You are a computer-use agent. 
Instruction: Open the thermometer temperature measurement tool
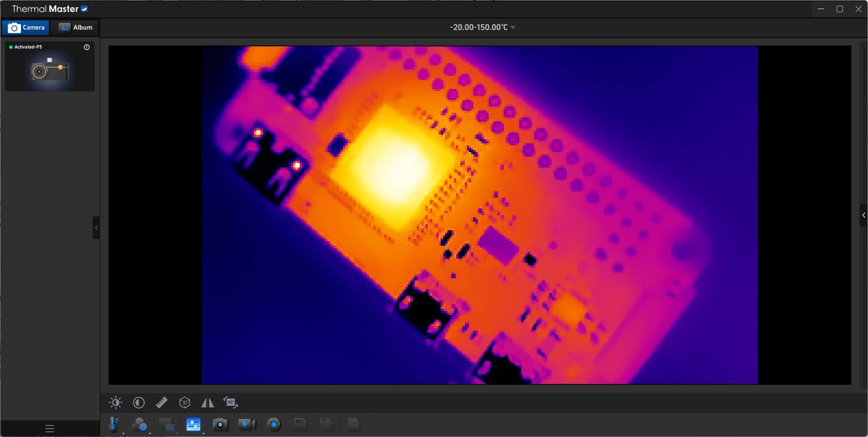(x=114, y=424)
